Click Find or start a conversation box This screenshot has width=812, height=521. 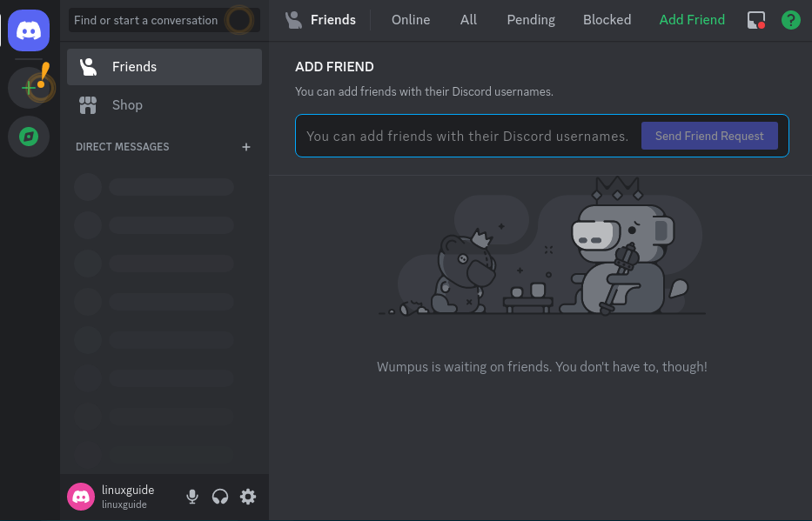148,20
